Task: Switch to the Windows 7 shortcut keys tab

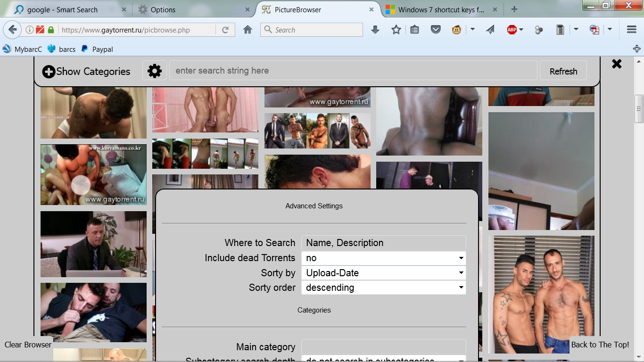Action: click(x=440, y=9)
